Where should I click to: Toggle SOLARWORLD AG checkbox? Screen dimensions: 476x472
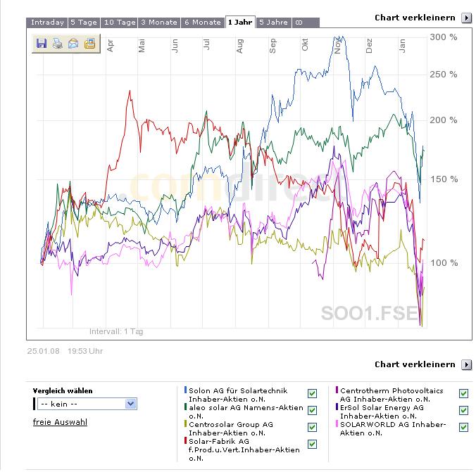pos(463,427)
